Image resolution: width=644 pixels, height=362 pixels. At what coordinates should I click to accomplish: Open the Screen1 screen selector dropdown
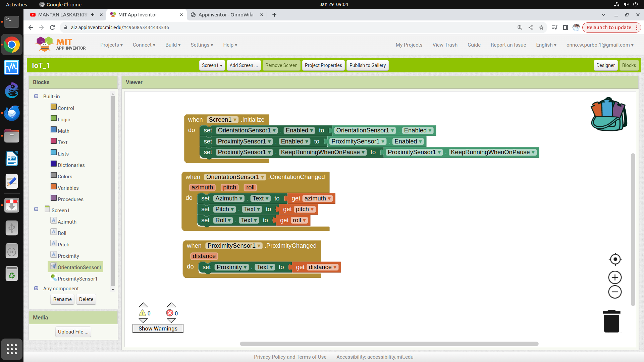tap(212, 65)
